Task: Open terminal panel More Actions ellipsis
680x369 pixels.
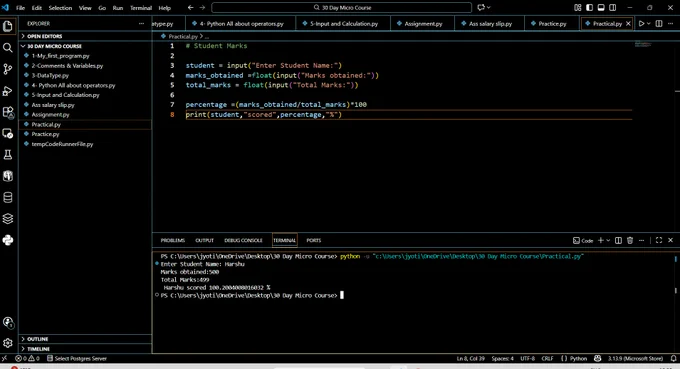Action: (x=641, y=240)
